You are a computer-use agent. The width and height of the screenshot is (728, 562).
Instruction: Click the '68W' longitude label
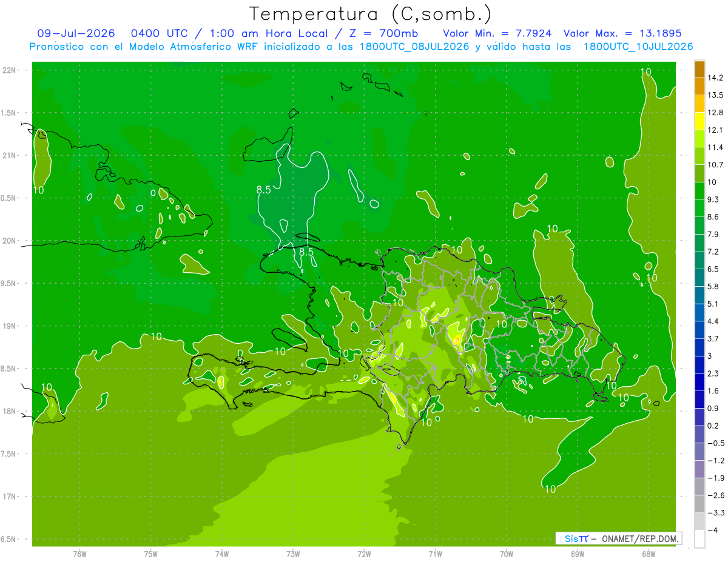click(x=648, y=554)
